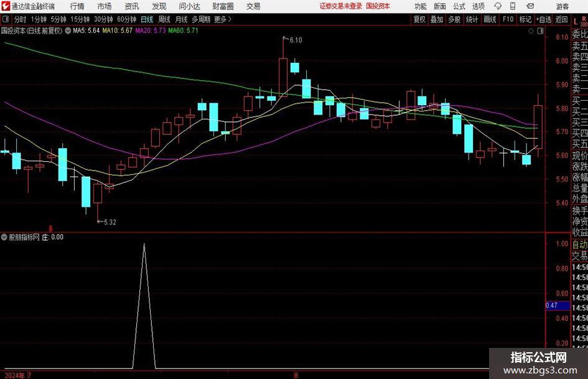Click the blue 0.47 axis value marker
Screen dimensions: 588x379
[x=558, y=306]
